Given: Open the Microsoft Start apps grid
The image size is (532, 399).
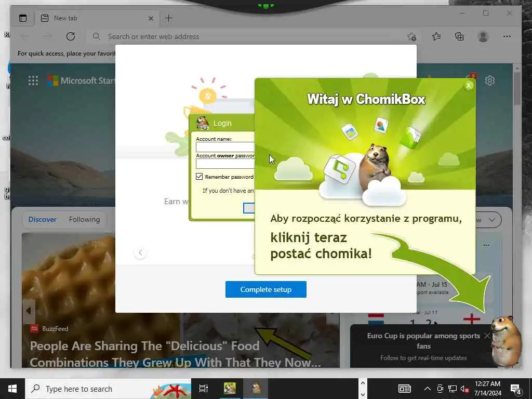Looking at the screenshot, I should pos(33,81).
